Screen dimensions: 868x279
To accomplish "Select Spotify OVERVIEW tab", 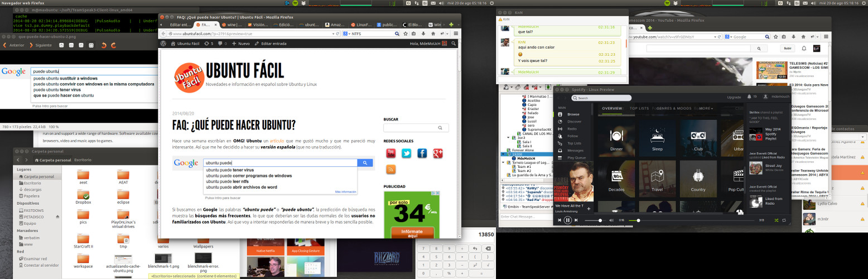I will (x=612, y=108).
